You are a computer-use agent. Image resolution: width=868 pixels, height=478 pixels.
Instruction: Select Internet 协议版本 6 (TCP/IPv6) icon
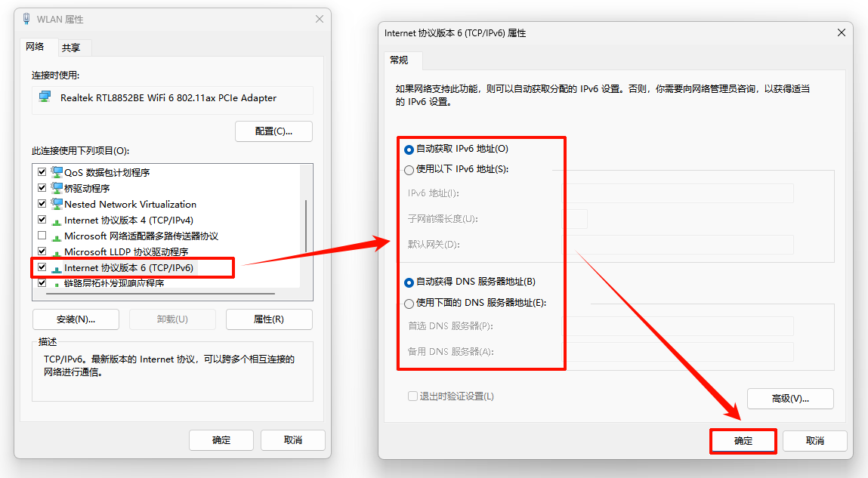[57, 268]
